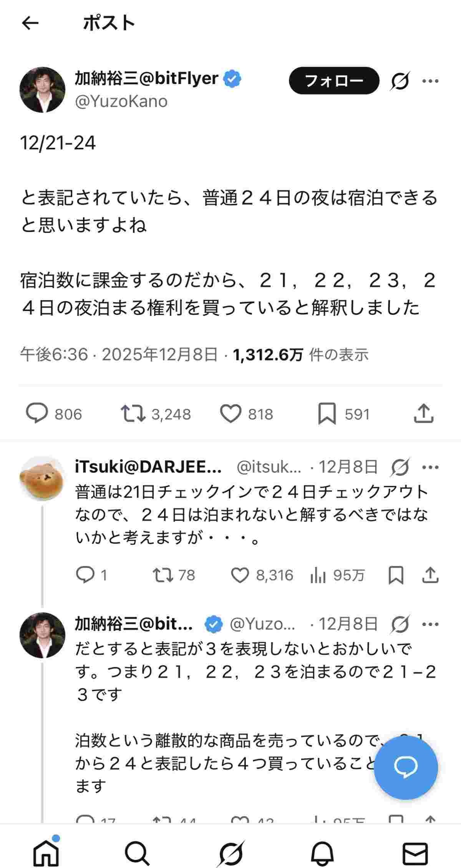Open Grok icon beside the follow button

[400, 81]
